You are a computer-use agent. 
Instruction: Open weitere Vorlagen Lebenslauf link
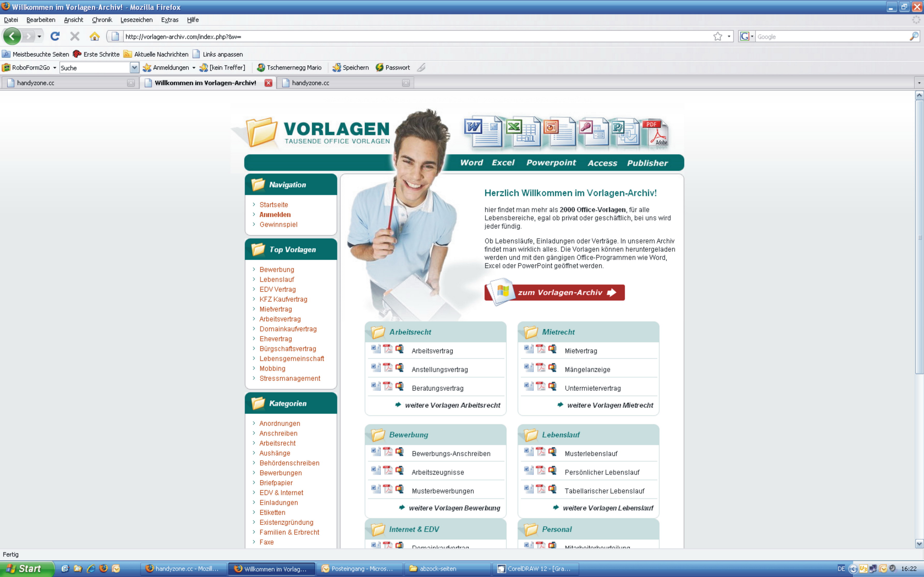(608, 508)
